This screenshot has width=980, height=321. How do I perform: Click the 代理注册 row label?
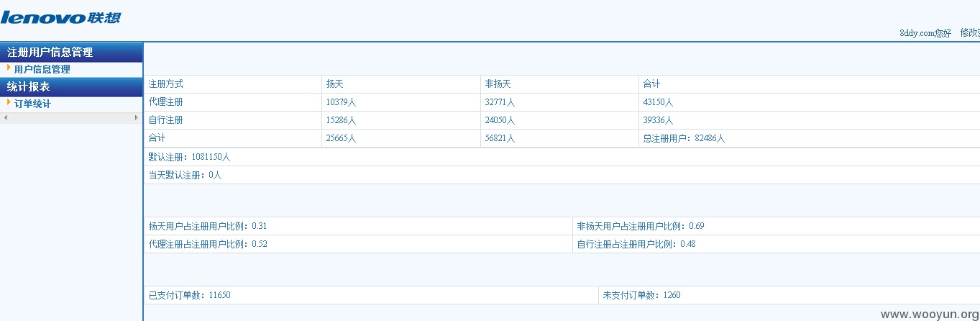[x=166, y=102]
